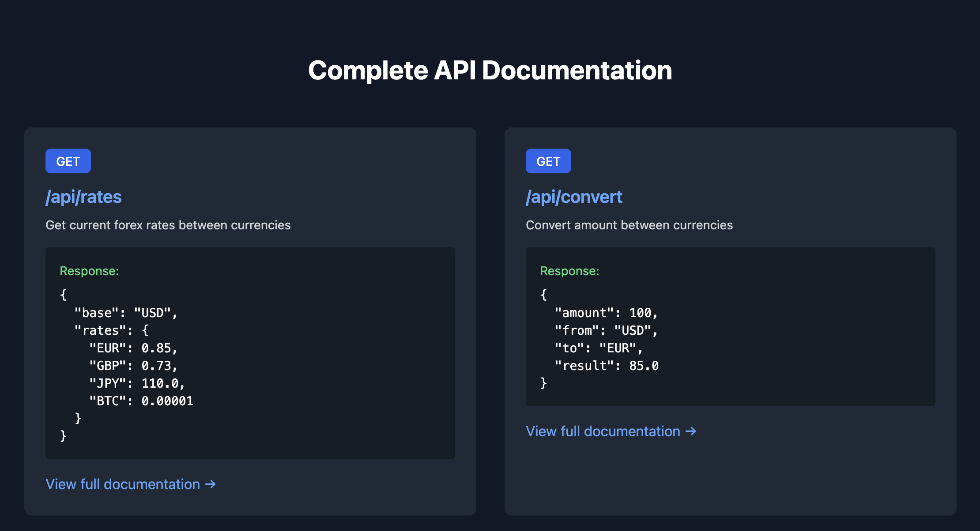Select the Complete API Documentation heading
The height and width of the screenshot is (531, 980).
[490, 70]
